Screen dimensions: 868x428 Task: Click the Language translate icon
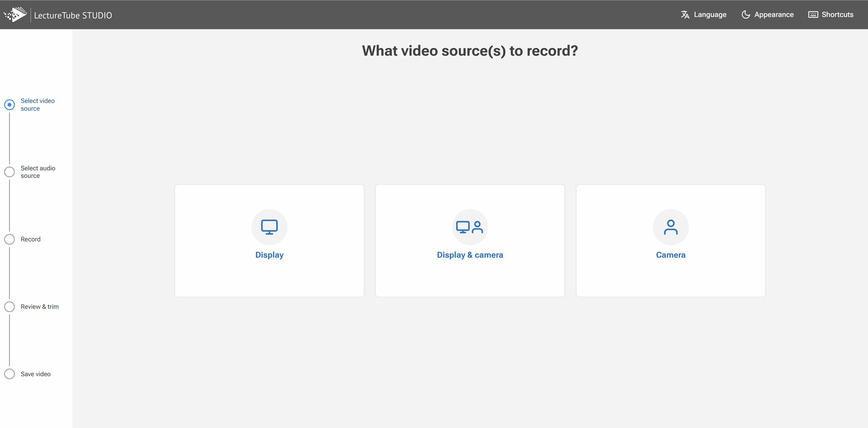685,14
